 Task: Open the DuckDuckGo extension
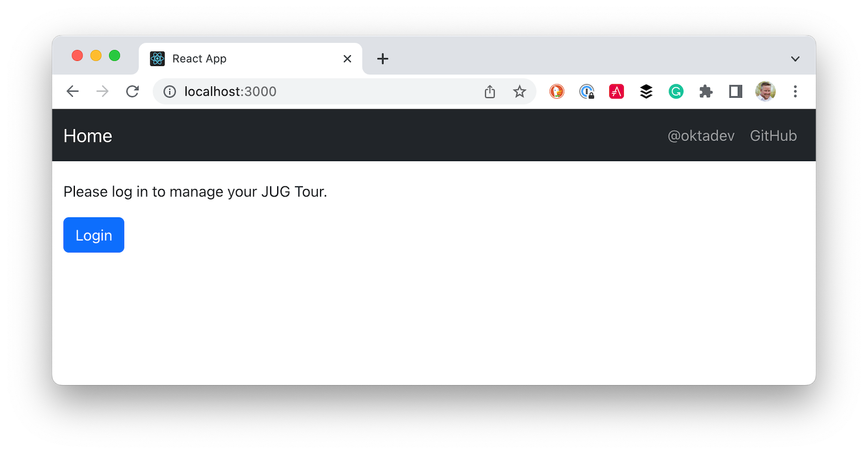(557, 91)
